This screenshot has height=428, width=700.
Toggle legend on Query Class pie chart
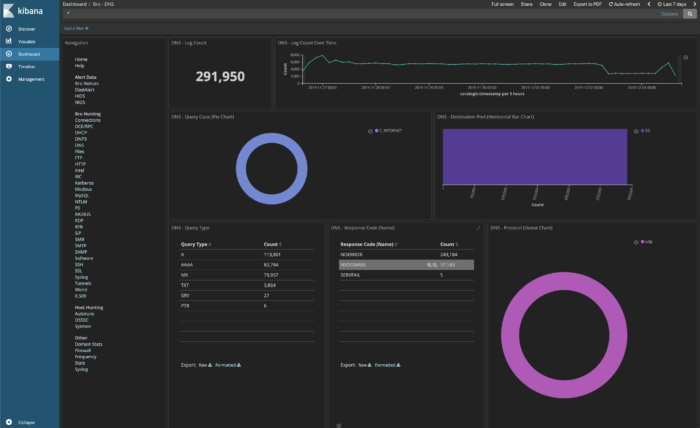coord(370,131)
